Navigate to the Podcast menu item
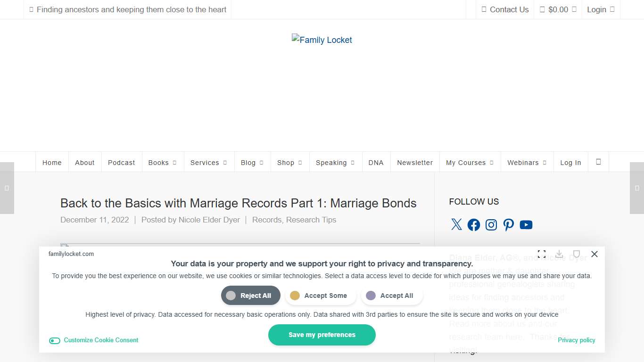Viewport: 644px width, 362px height. click(121, 162)
